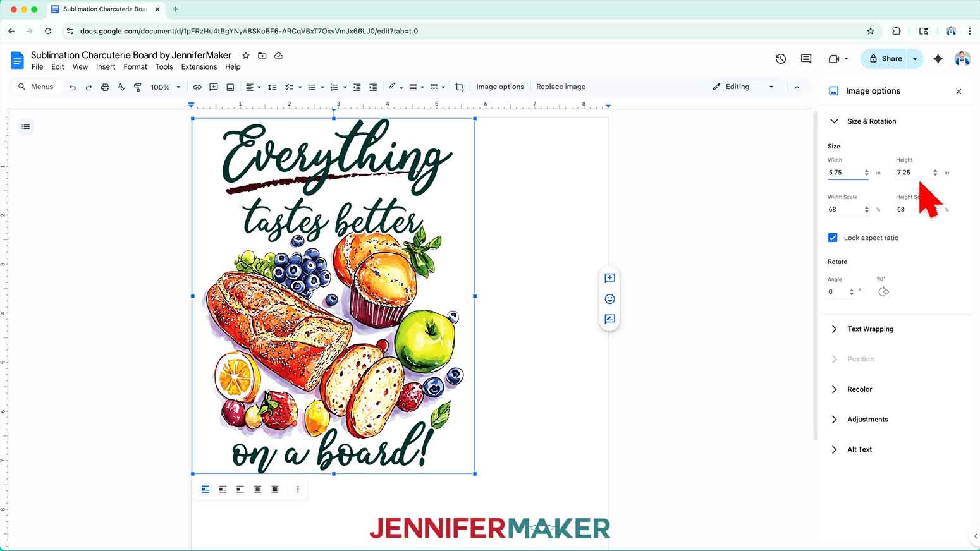Click the add emoji reaction icon
The image size is (980, 551).
[609, 299]
